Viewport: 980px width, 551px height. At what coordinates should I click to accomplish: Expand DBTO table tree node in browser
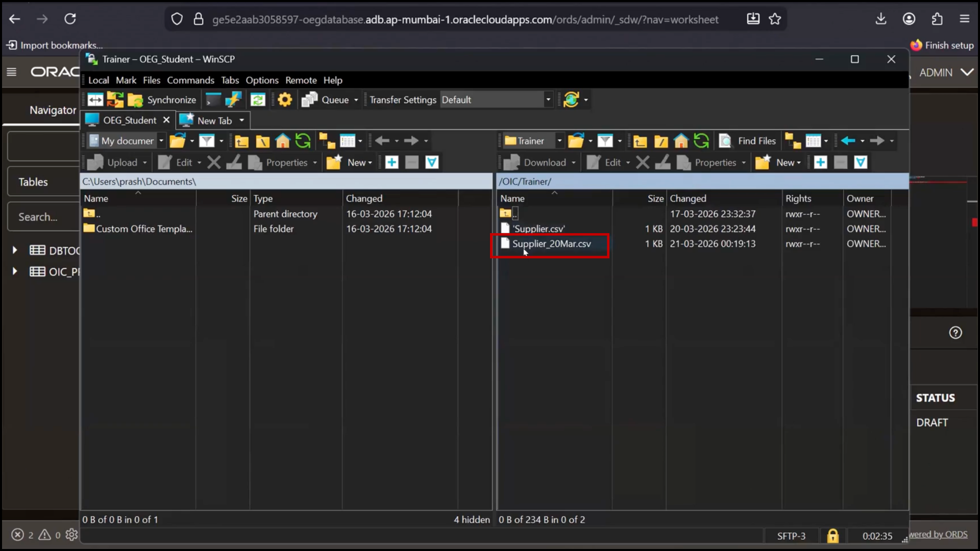[x=15, y=250]
